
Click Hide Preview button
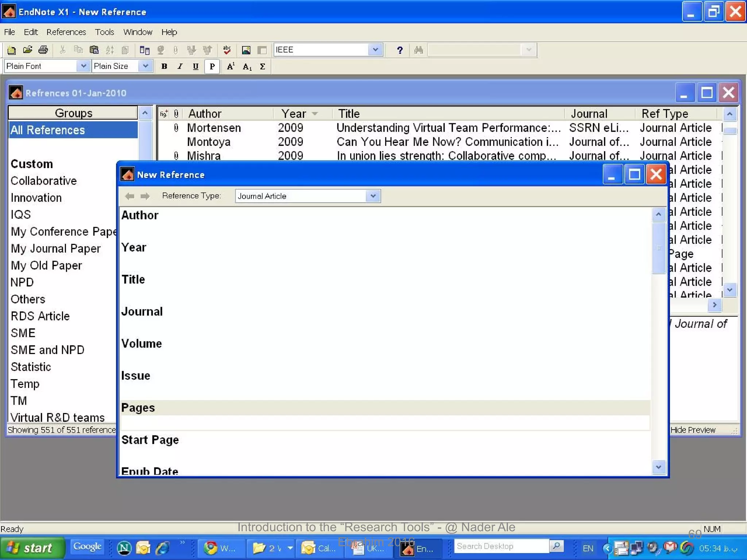pyautogui.click(x=693, y=430)
